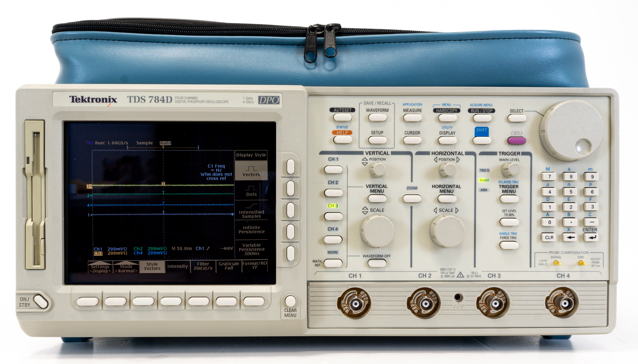Viewport: 638px width, 364px height.
Task: Push bottom bezel button under Filter Sin(x)/x
Action: [x=199, y=301]
